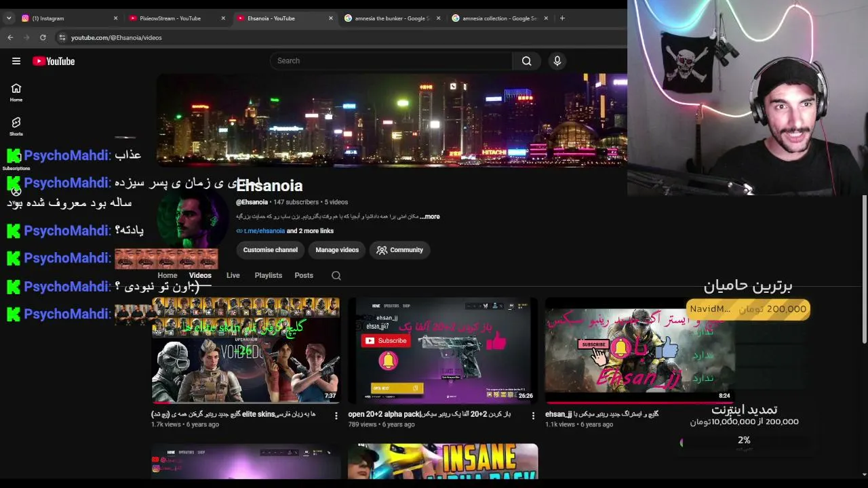Focus the address bar showing youtube.com/@Ehsanoia/videos
This screenshot has width=868, height=488.
pos(117,37)
